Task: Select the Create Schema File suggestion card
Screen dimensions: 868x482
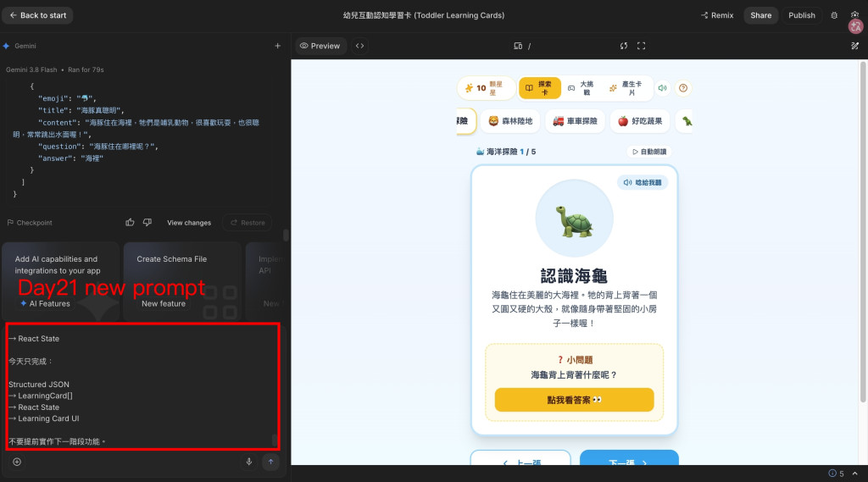Action: [x=182, y=281]
